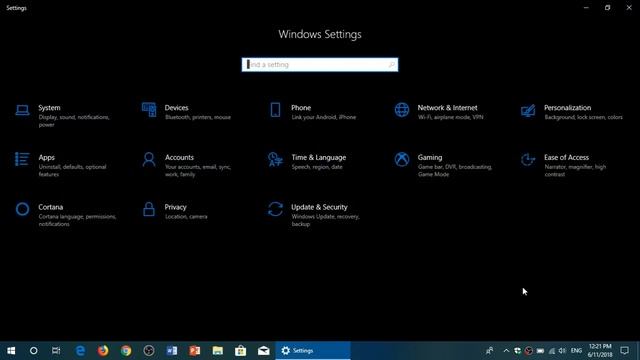Image resolution: width=640 pixels, height=360 pixels.
Task: Open the People tray icon
Action: point(489,351)
